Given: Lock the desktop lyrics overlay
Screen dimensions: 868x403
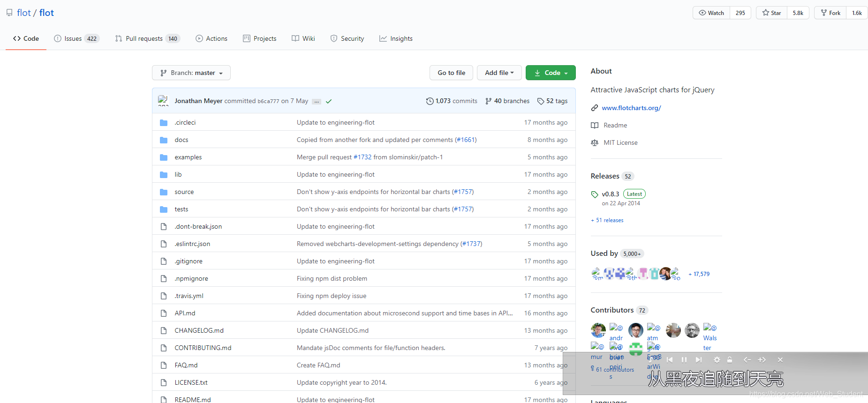Looking at the screenshot, I should pyautogui.click(x=730, y=360).
